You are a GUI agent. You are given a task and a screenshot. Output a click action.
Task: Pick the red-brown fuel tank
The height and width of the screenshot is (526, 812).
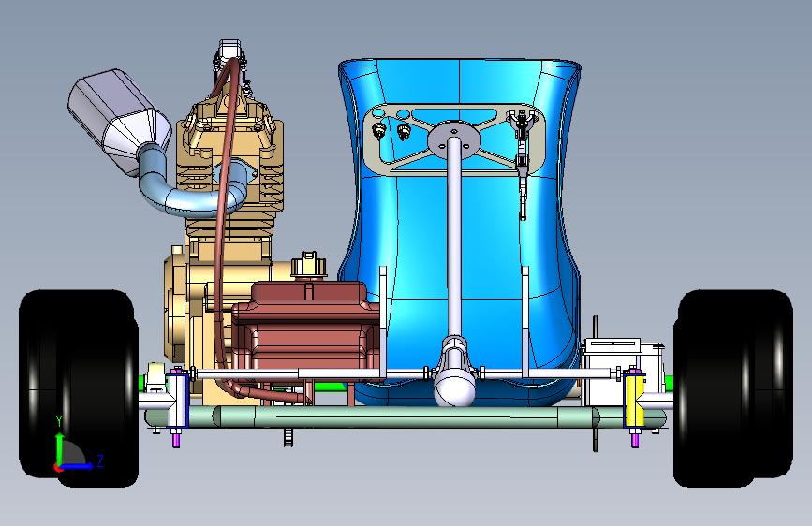(305, 331)
